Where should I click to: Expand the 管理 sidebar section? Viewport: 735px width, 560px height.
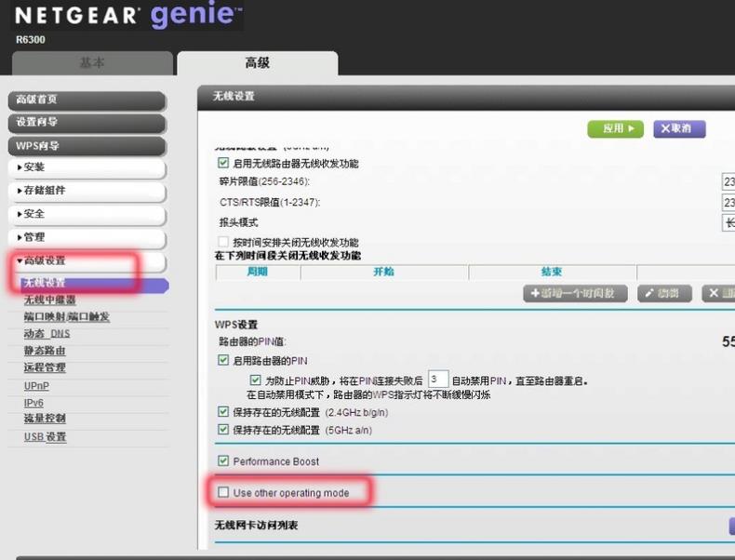87,237
